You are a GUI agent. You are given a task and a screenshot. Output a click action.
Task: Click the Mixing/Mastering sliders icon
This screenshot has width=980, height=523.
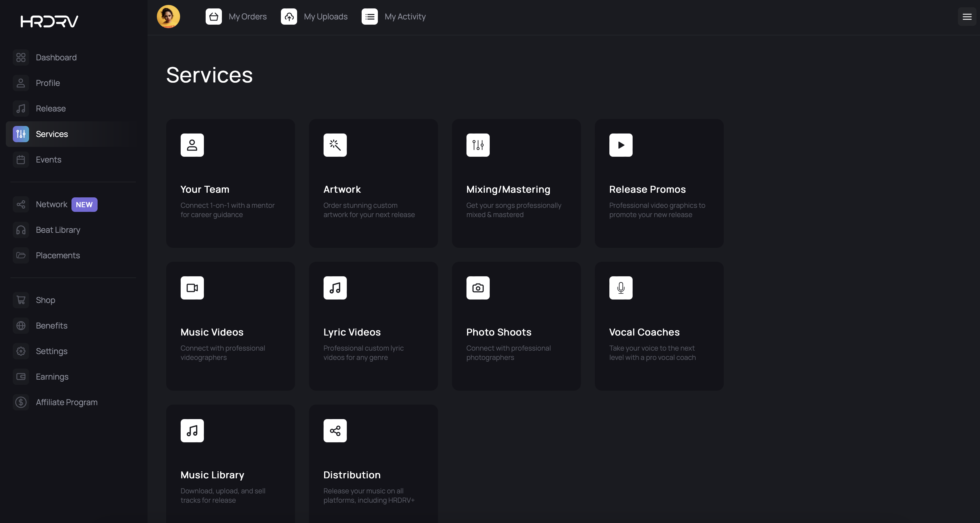(x=478, y=145)
